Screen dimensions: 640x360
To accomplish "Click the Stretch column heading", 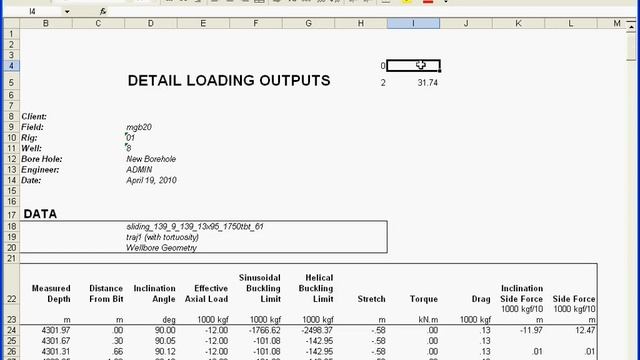I will pyautogui.click(x=371, y=299).
